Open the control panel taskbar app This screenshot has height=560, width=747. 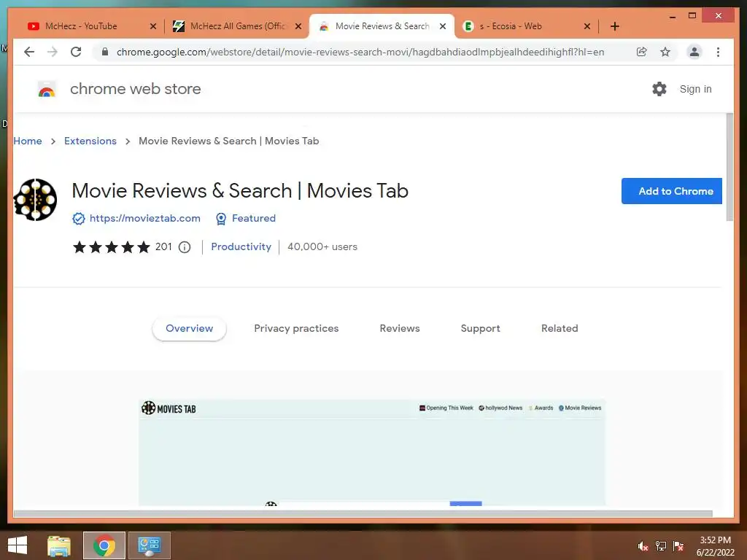(x=149, y=545)
